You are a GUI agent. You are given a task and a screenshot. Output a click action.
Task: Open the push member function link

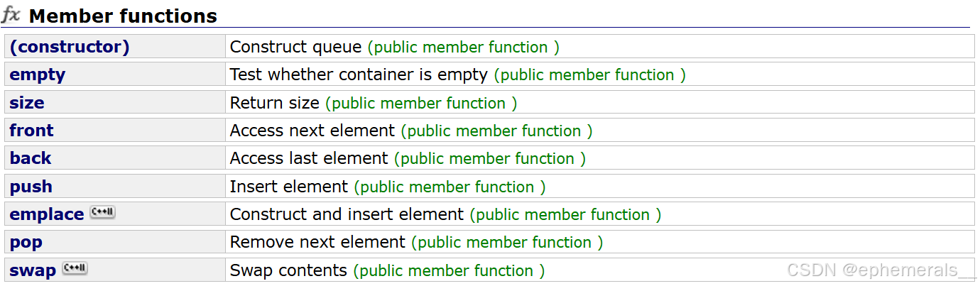point(31,187)
